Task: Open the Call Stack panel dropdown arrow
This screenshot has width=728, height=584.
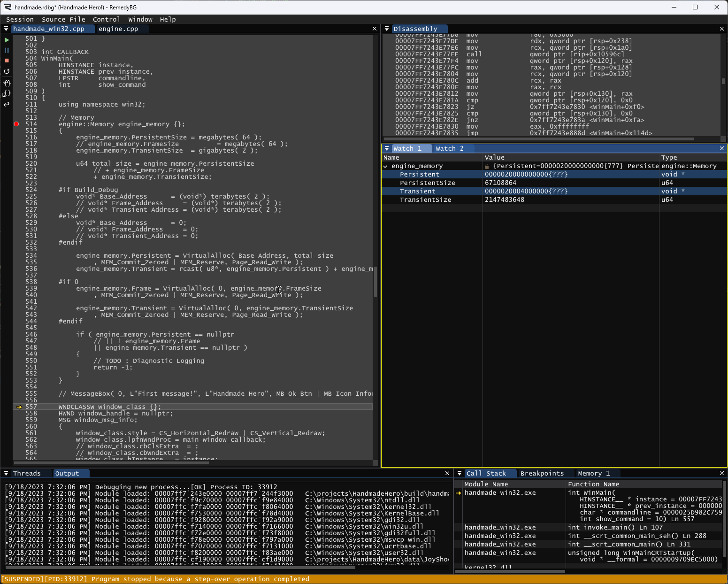Action: [x=460, y=473]
